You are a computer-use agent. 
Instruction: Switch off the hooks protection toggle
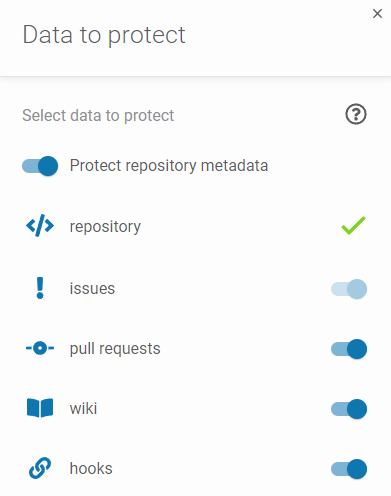[349, 469]
